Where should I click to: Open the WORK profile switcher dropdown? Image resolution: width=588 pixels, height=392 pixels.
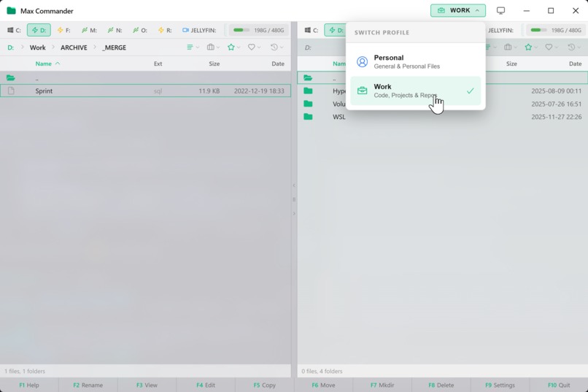point(458,10)
